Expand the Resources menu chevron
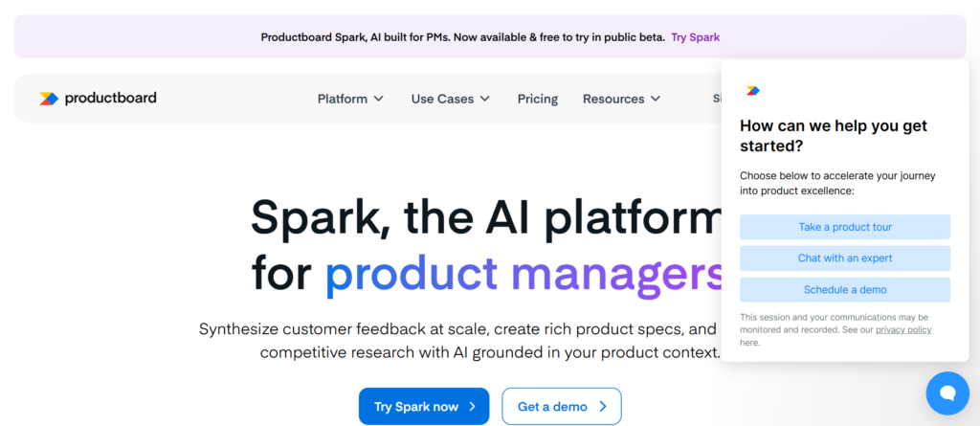This screenshot has width=980, height=426. 656,99
